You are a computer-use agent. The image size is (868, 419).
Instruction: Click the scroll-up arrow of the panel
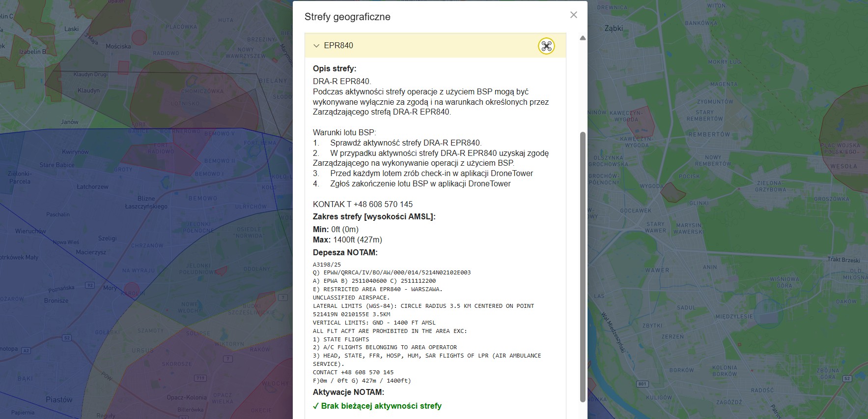[583, 38]
